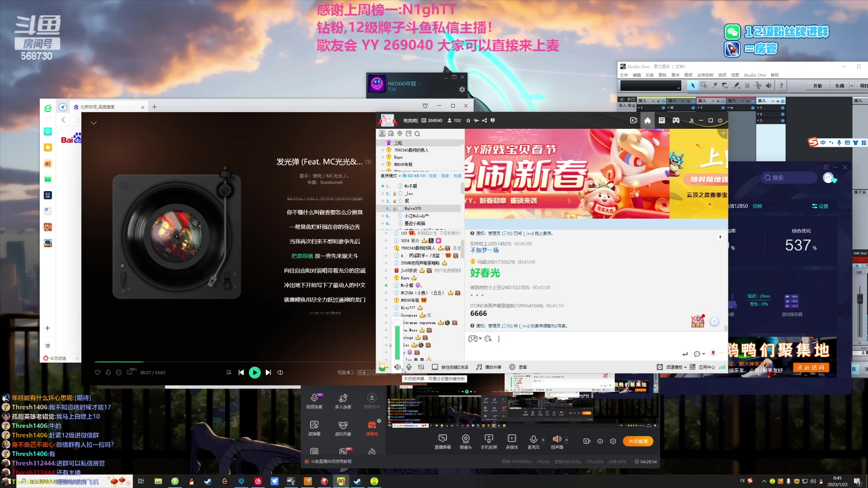Click 多媒体 in the Douyu tool

(x=512, y=441)
